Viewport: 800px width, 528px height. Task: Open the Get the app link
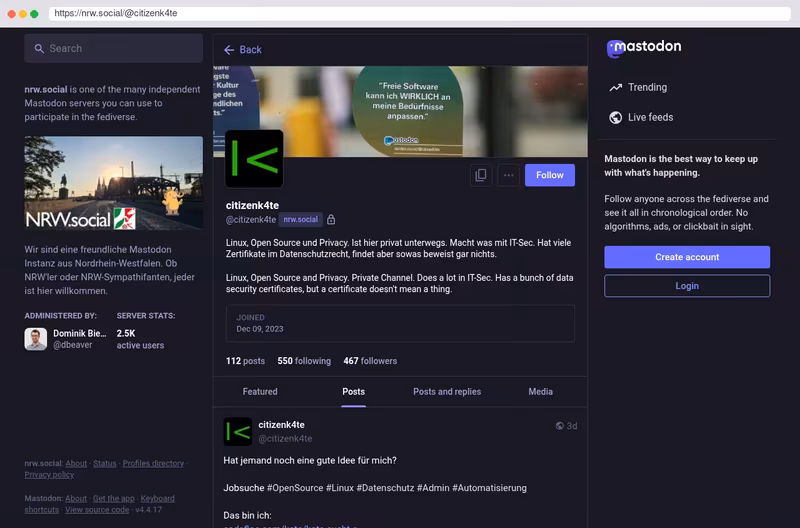[x=113, y=498]
